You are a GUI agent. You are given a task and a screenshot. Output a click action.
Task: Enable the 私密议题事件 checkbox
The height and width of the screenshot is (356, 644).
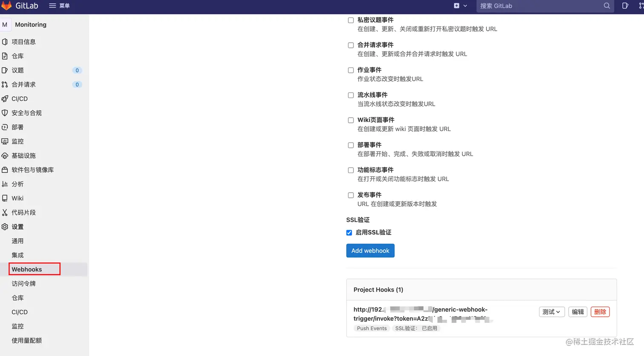(351, 20)
